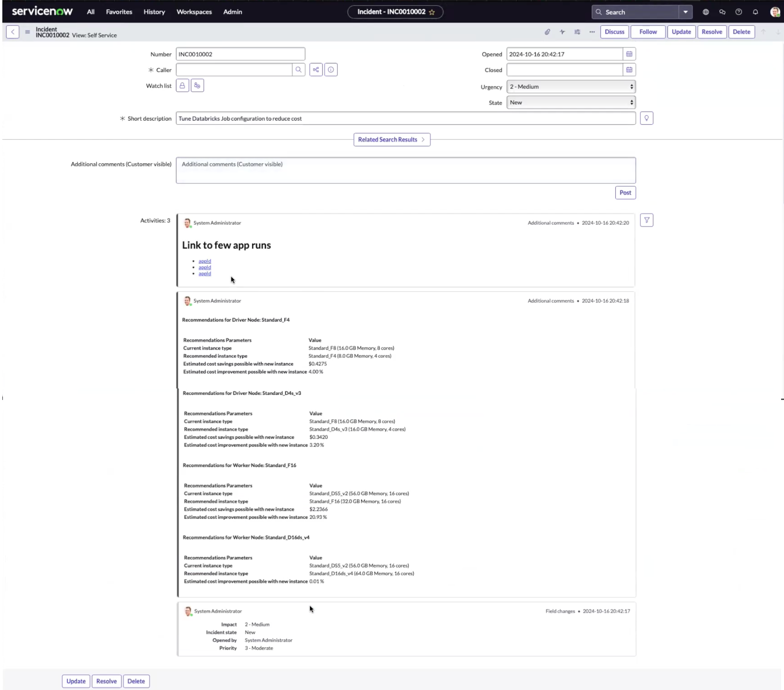Image resolution: width=784 pixels, height=690 pixels.
Task: Select the Caller lookup magnifier icon
Action: (299, 69)
